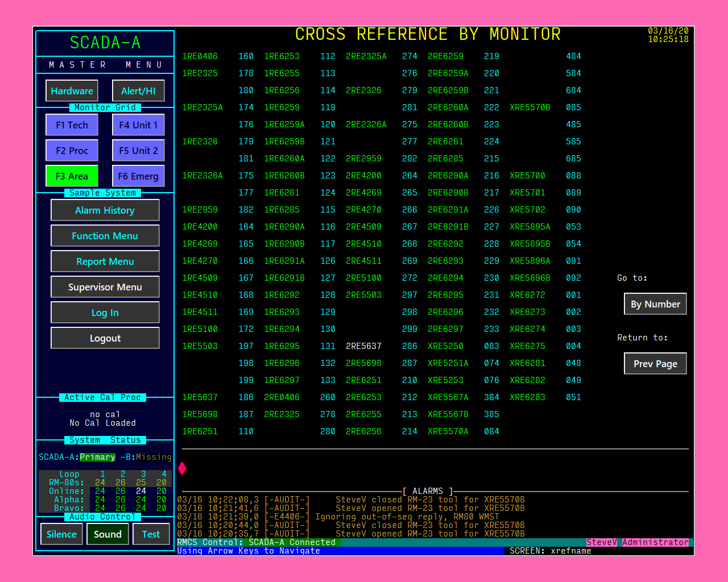Select monitor 1RE6260A
The image size is (728, 582).
point(284,159)
